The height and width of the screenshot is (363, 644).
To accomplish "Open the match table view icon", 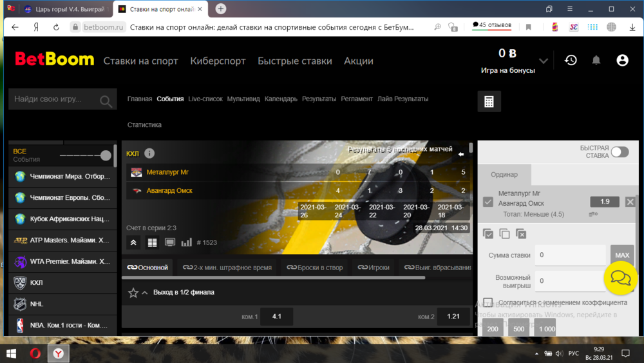I will [x=152, y=242].
